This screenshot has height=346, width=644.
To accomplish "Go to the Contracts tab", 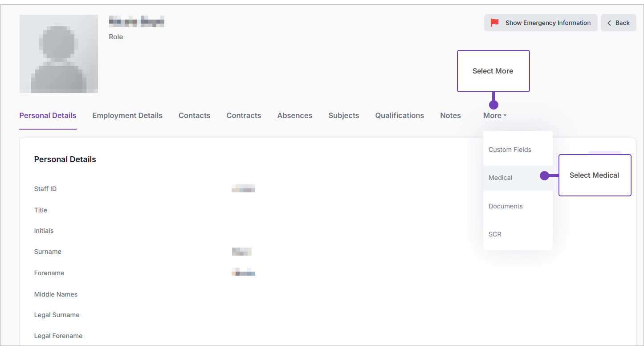I will (x=244, y=115).
